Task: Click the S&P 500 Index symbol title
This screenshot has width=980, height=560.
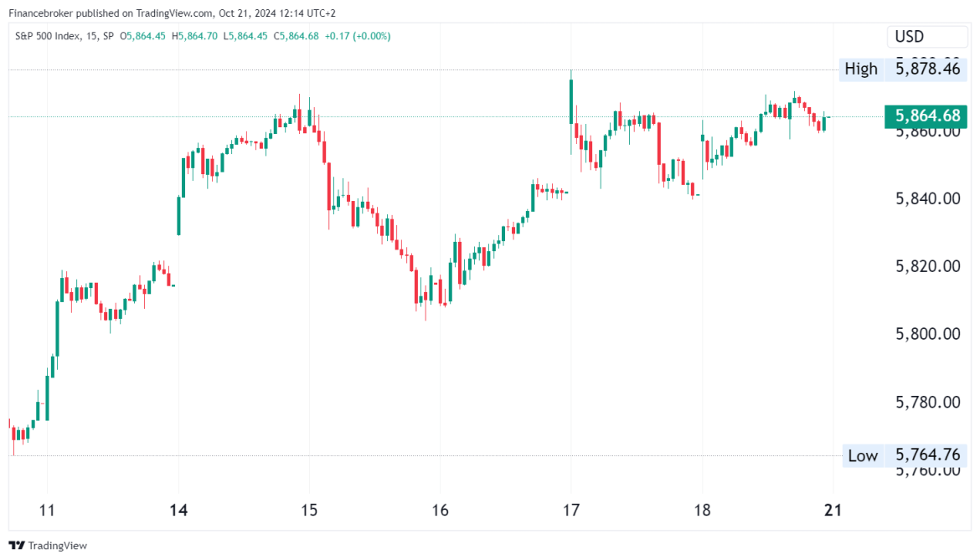Action: [x=48, y=36]
